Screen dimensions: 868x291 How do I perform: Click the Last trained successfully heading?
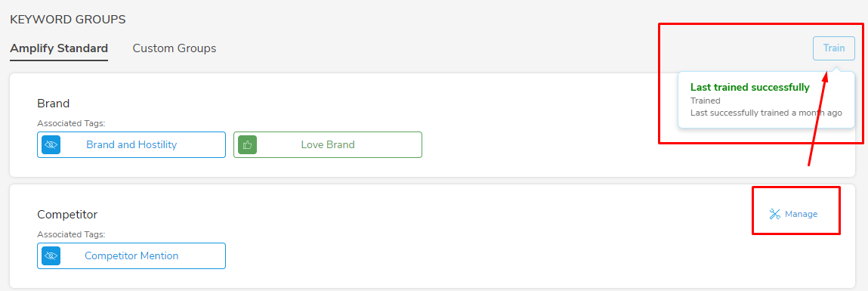[x=750, y=87]
